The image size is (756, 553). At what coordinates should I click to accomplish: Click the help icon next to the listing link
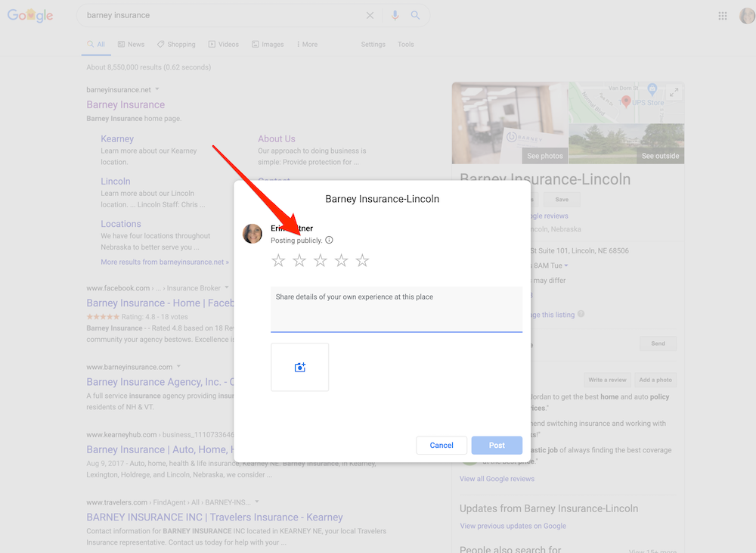point(581,314)
